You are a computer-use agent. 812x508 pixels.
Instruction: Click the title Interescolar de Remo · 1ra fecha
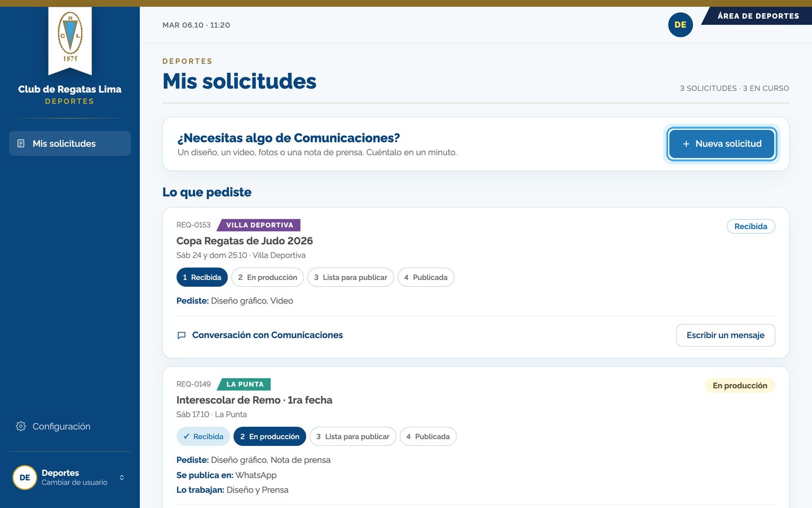coord(254,400)
